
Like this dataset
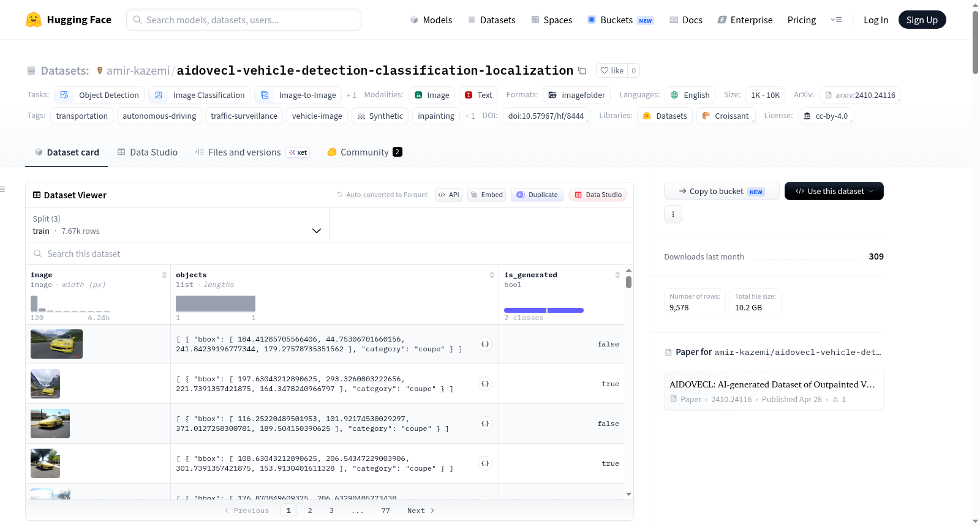point(612,70)
